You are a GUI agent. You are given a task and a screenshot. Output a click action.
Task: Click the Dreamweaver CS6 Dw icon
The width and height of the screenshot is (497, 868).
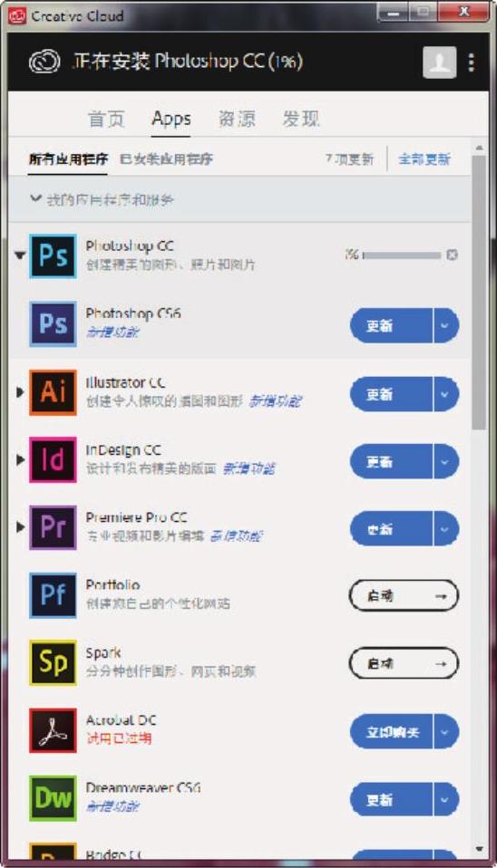click(53, 797)
